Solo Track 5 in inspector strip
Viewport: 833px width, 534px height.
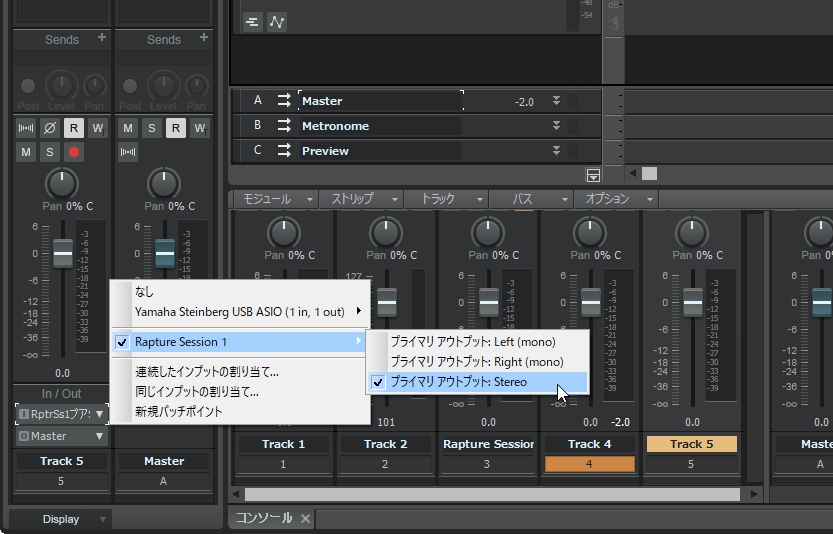pyautogui.click(x=49, y=152)
